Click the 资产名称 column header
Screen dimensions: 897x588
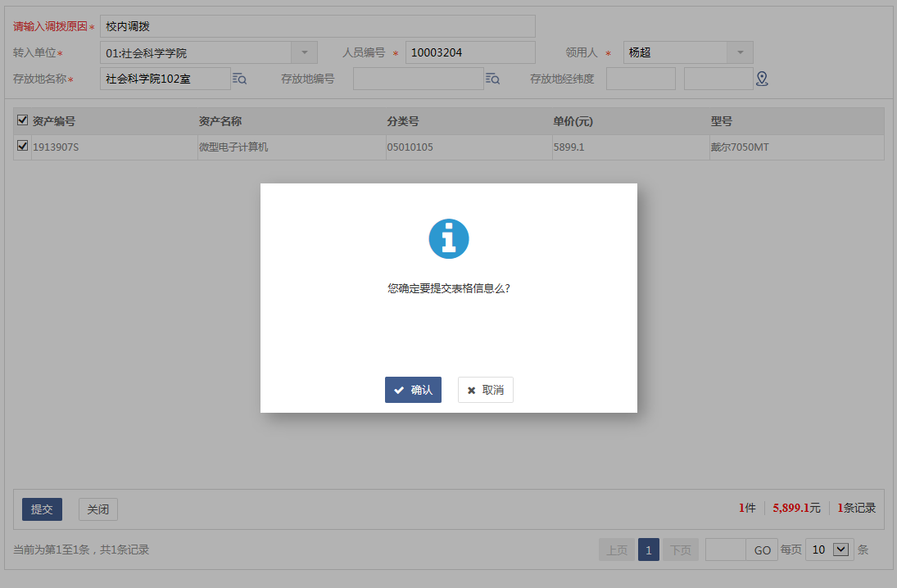(x=220, y=121)
